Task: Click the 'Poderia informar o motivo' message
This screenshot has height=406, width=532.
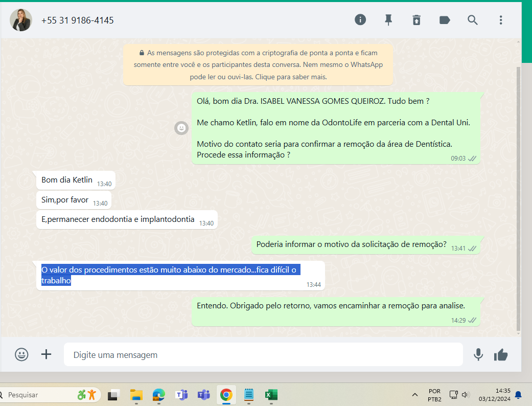Action: tap(366, 245)
